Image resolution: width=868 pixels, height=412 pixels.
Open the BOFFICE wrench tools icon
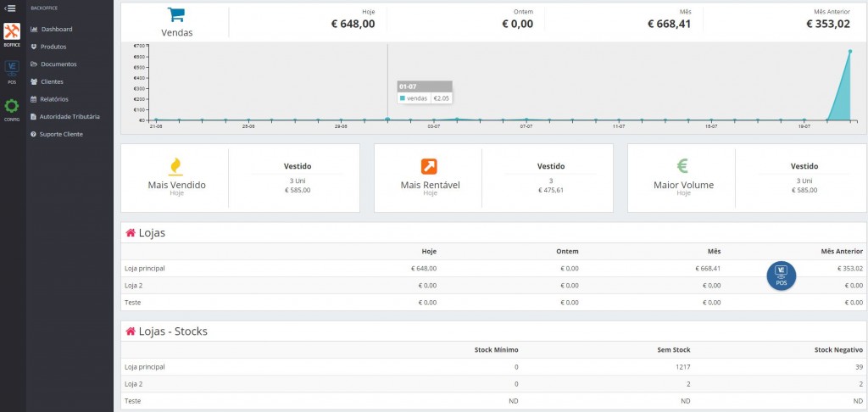tap(12, 31)
